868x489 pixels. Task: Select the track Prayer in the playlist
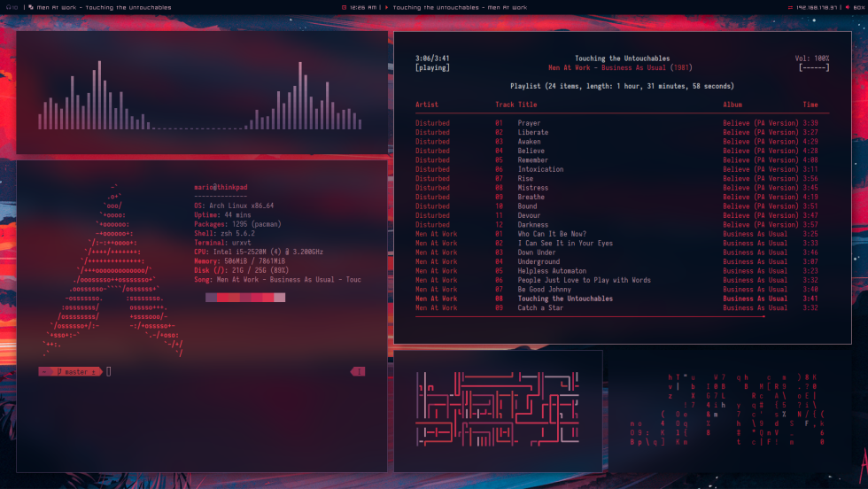(x=616, y=123)
